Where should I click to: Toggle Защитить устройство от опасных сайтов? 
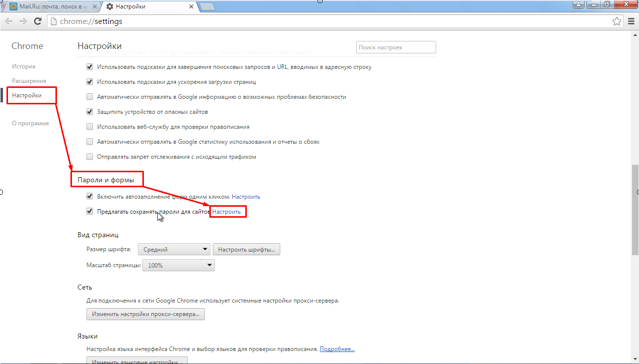click(90, 112)
